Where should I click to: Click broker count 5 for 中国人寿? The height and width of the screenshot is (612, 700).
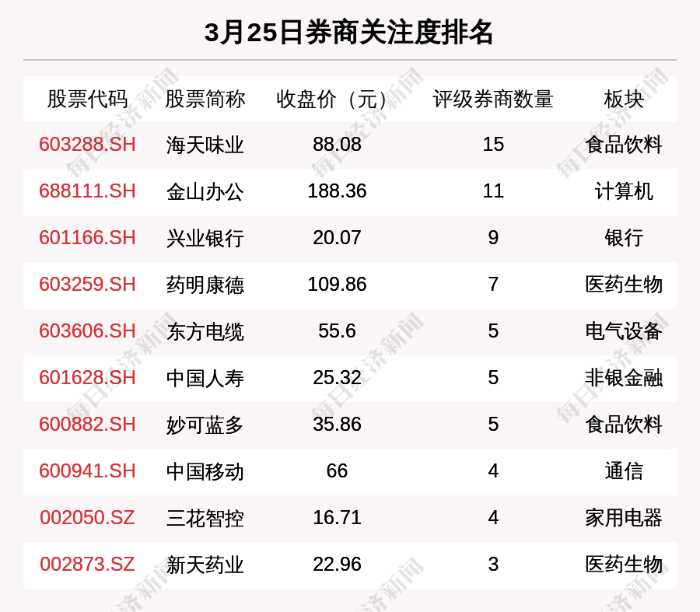(x=493, y=378)
